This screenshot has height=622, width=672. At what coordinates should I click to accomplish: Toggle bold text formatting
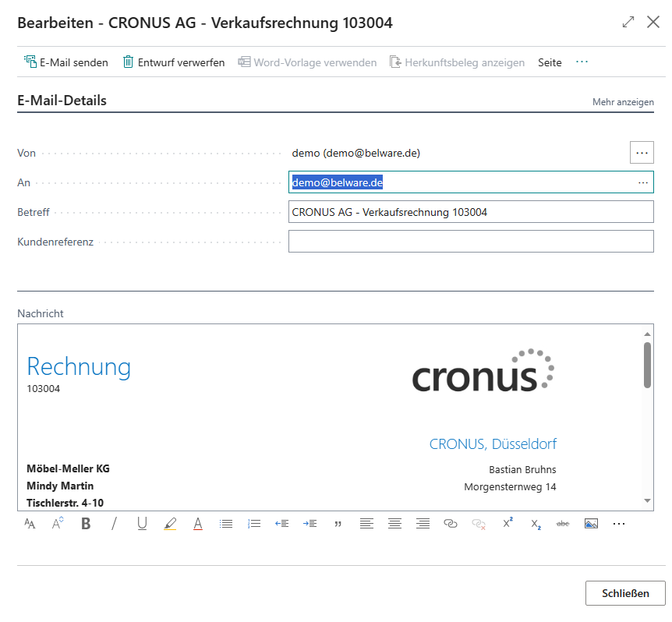point(86,524)
